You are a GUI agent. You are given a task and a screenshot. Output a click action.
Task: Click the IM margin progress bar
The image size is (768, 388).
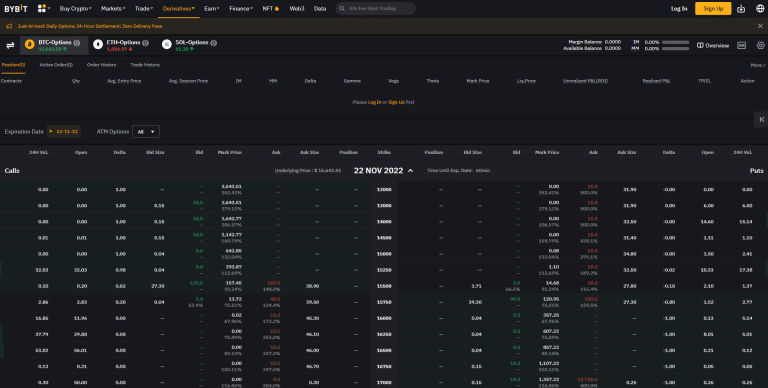[675, 42]
